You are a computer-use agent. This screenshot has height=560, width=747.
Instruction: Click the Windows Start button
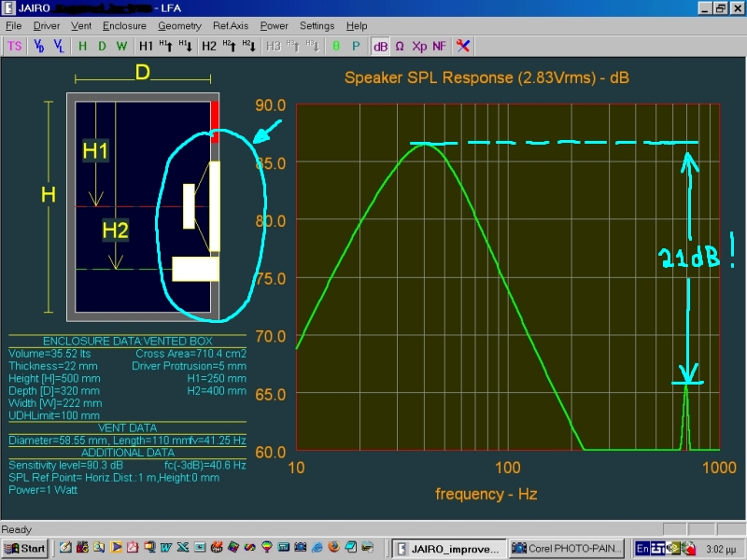[x=25, y=549]
